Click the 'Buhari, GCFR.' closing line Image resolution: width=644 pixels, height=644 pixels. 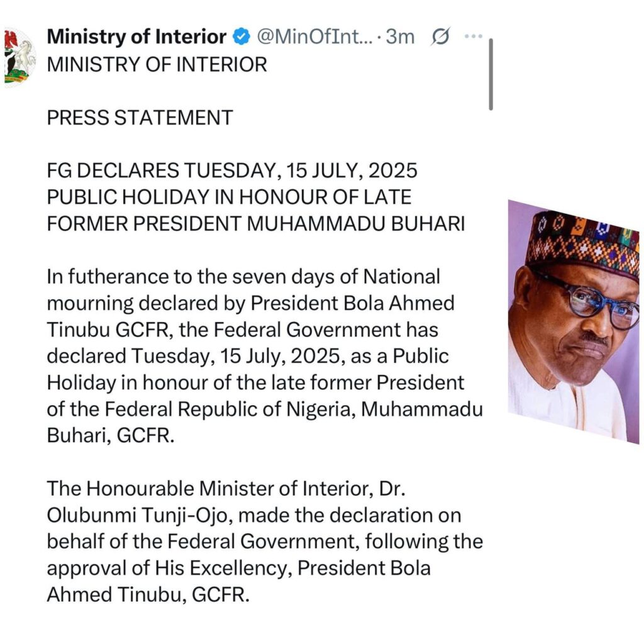[x=111, y=436]
